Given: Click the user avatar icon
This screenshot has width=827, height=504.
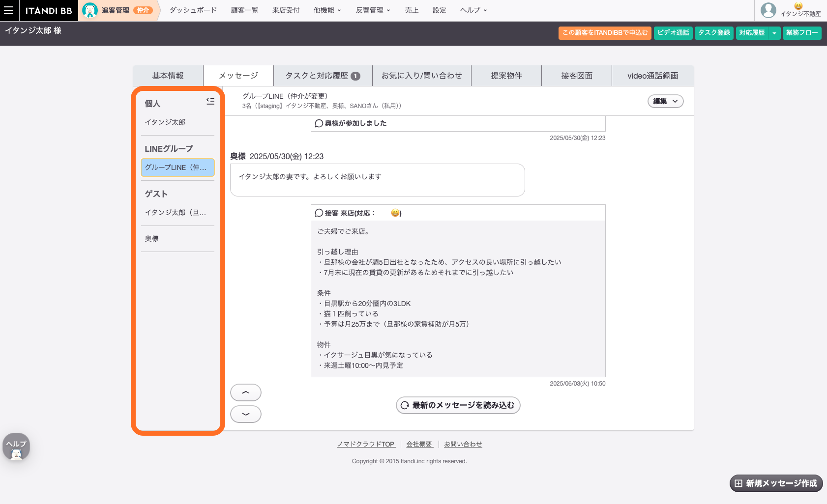Looking at the screenshot, I should coord(768,10).
